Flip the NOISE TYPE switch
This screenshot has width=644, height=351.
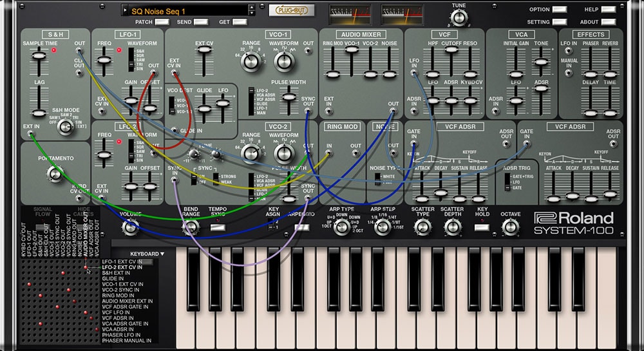pyautogui.click(x=377, y=179)
